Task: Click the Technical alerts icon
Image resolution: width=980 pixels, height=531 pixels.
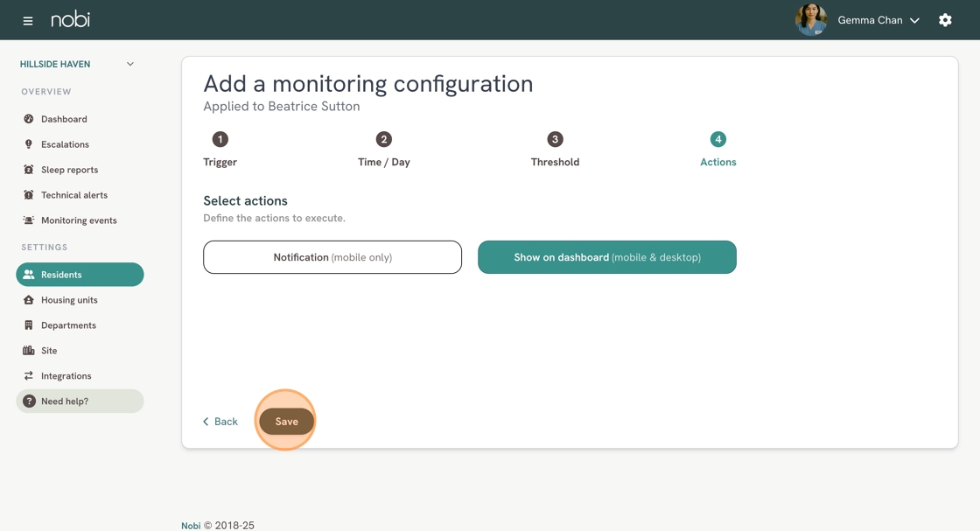Action: [x=29, y=195]
